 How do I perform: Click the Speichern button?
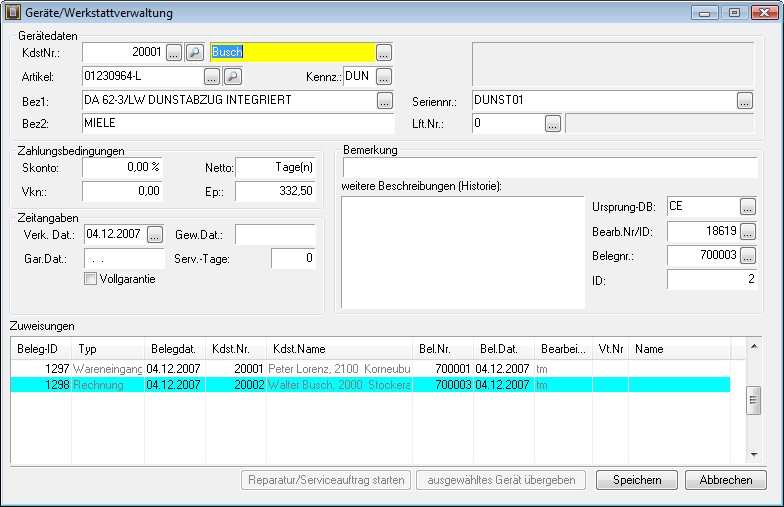[637, 480]
